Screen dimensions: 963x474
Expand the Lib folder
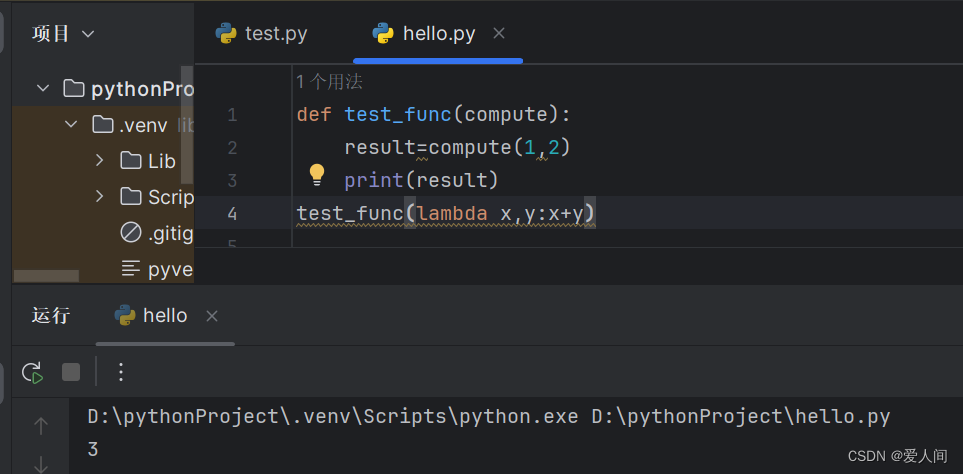click(99, 161)
